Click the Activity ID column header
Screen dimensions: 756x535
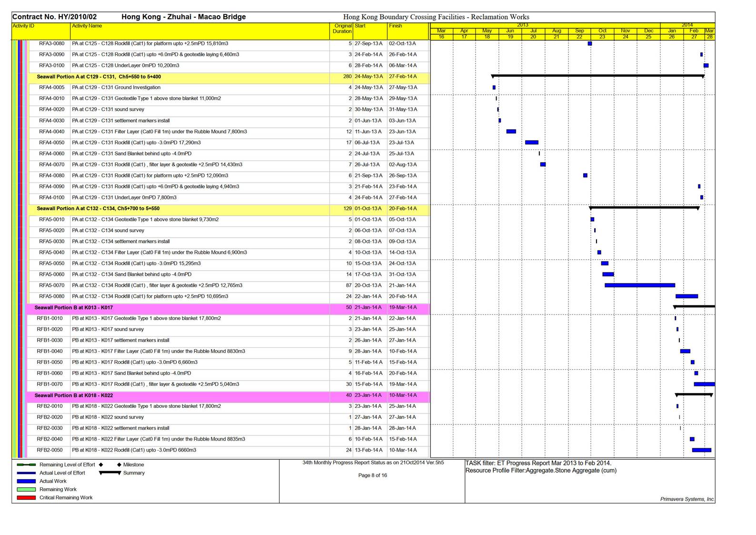41,31
